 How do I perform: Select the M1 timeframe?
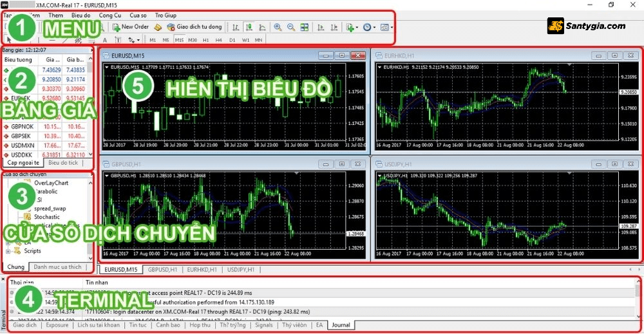pos(153,40)
